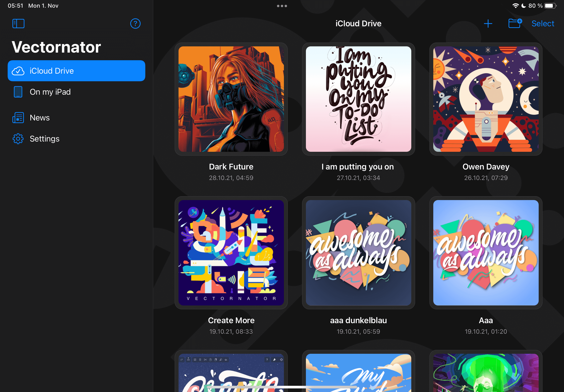Click the 'iCloud Drive' header title
The height and width of the screenshot is (392, 564).
point(358,24)
